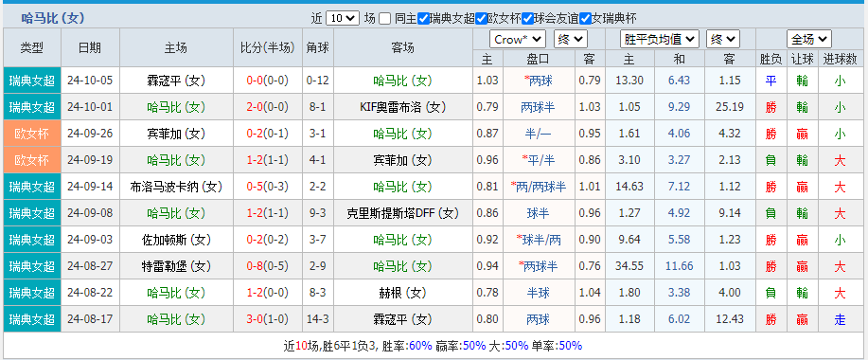The width and height of the screenshot is (868, 360).
Task: Click the 两球半 handicap on 24-10-01
Action: (x=539, y=107)
